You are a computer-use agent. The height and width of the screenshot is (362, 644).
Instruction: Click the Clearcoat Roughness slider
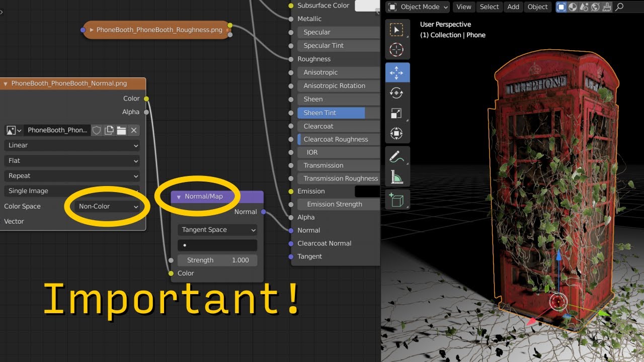pos(339,139)
